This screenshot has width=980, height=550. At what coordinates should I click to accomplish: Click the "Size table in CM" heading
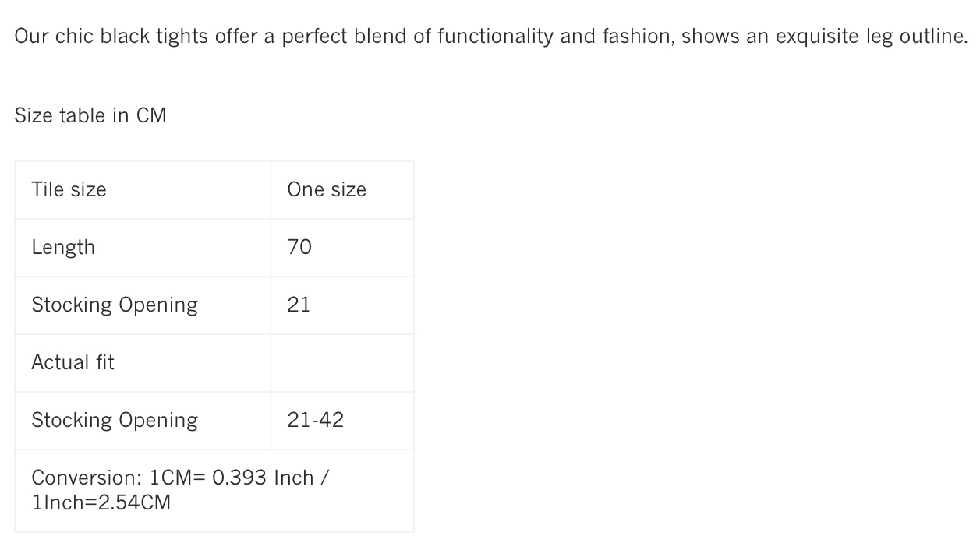pyautogui.click(x=90, y=115)
